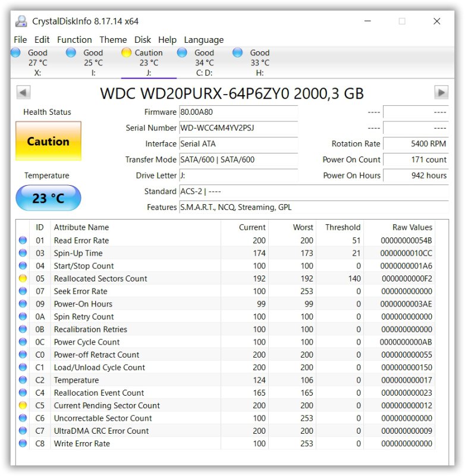Click the yellow Current Pending Sector status icon
This screenshot has width=465, height=476.
click(x=23, y=405)
